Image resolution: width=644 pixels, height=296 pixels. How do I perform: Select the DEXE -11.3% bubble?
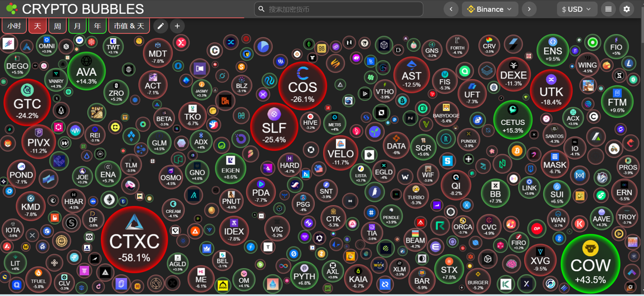(514, 74)
